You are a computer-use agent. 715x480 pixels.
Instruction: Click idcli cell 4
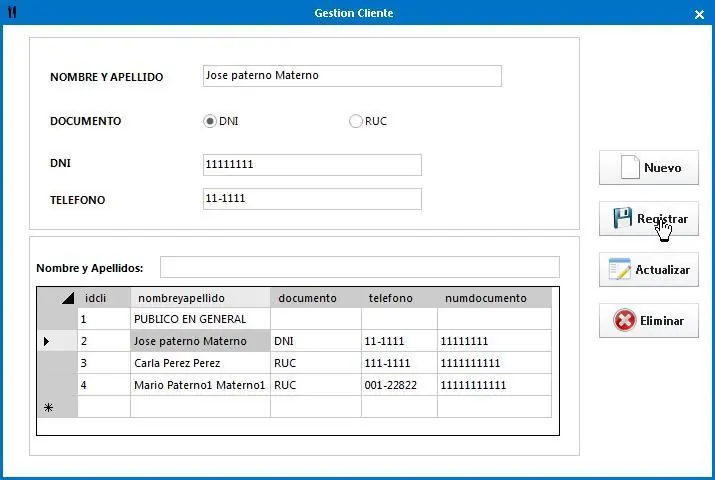click(x=104, y=385)
